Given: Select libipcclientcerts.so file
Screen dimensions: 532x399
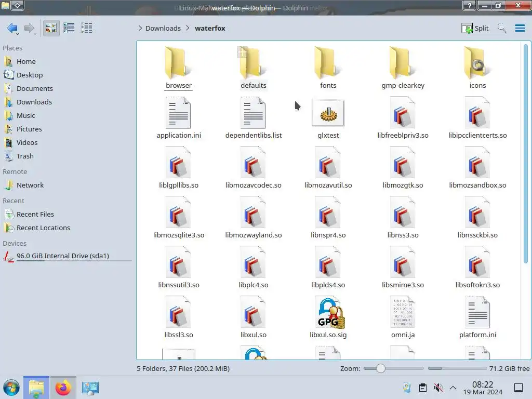Looking at the screenshot, I should coord(477,118).
